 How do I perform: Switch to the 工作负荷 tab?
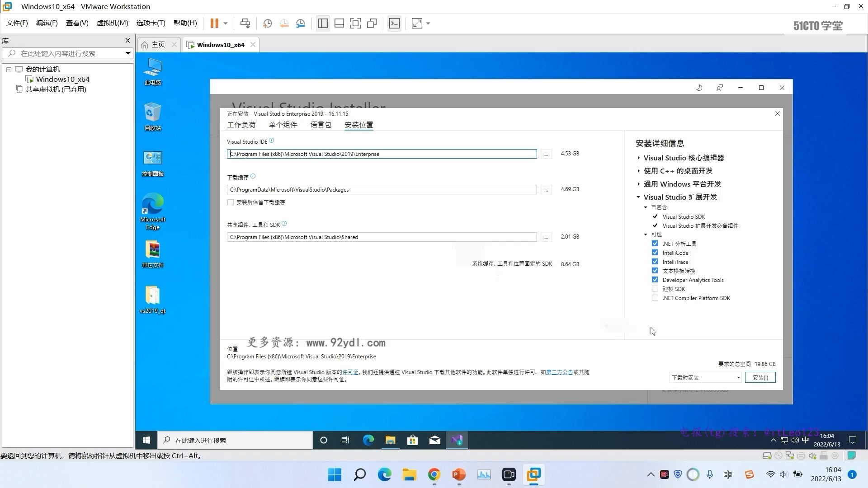(x=241, y=125)
